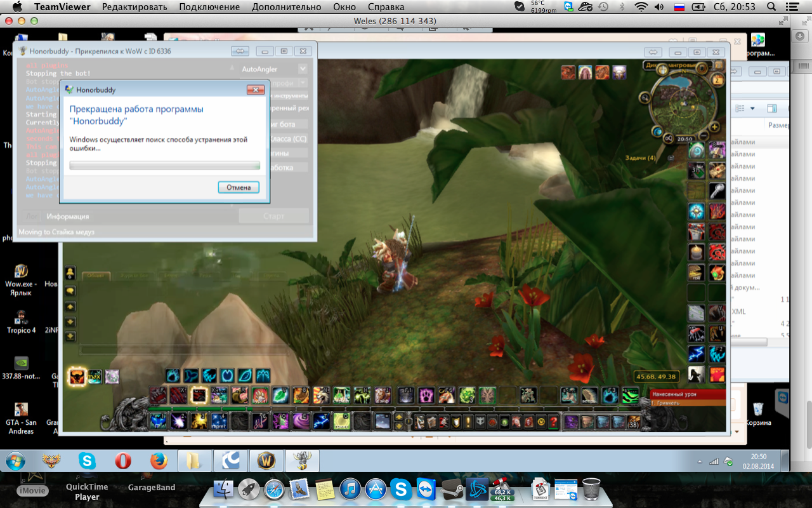The height and width of the screenshot is (508, 812).
Task: Click the Нанесенный урон damage meter header
Action: (688, 394)
